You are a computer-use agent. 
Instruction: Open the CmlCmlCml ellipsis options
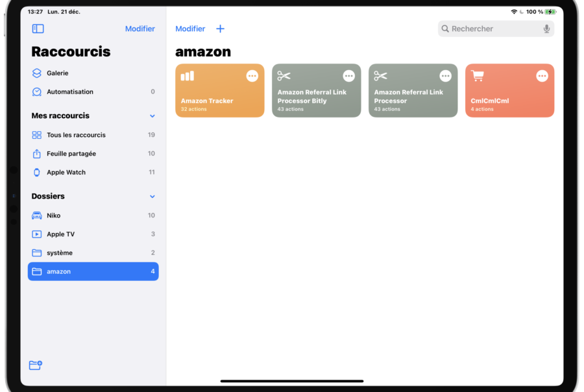[542, 76]
